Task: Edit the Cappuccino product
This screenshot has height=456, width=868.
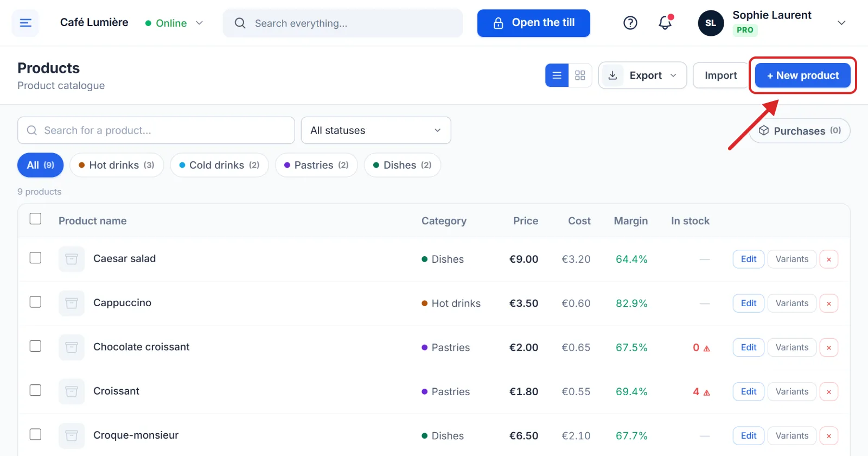Action: (x=749, y=303)
